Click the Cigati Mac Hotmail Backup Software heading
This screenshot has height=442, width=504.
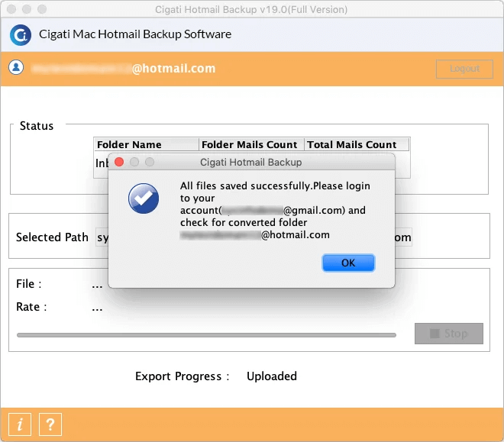[x=135, y=34]
